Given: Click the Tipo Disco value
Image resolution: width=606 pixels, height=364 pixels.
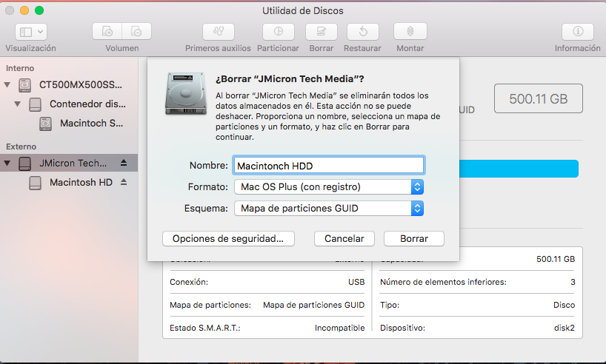Looking at the screenshot, I should click(x=565, y=305).
